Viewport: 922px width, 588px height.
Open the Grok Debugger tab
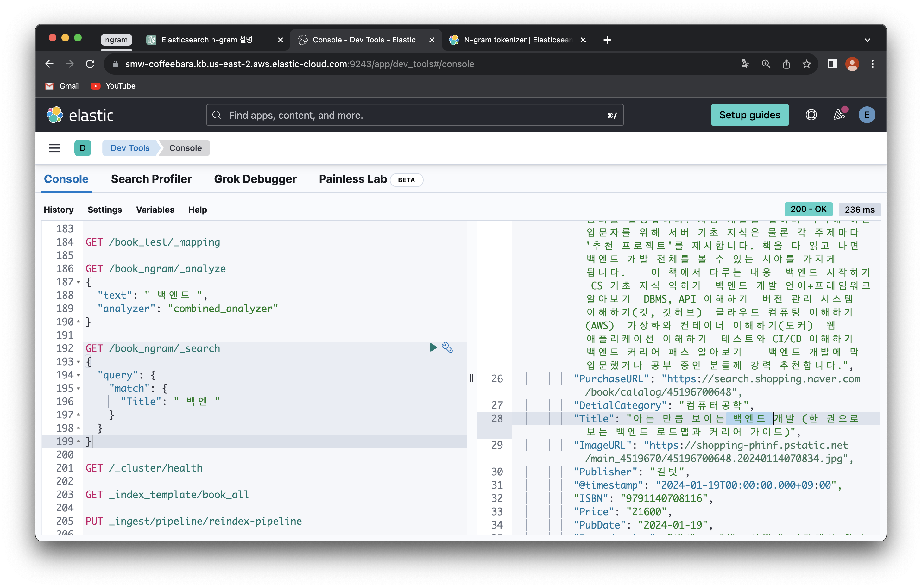pos(255,179)
